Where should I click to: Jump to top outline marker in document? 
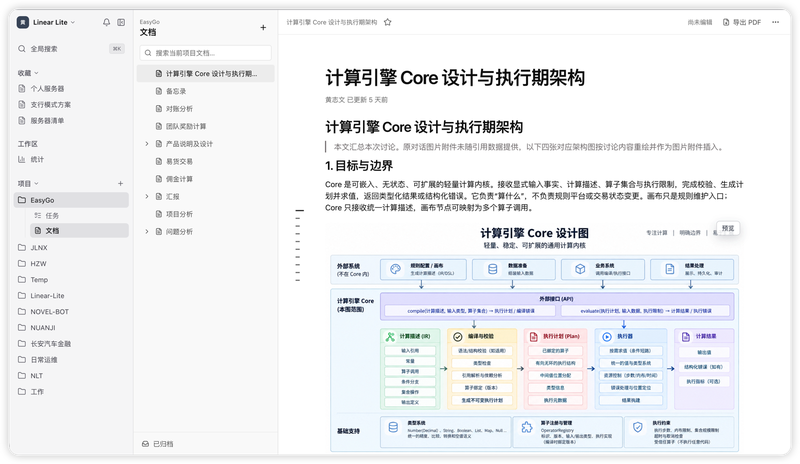pyautogui.click(x=299, y=210)
